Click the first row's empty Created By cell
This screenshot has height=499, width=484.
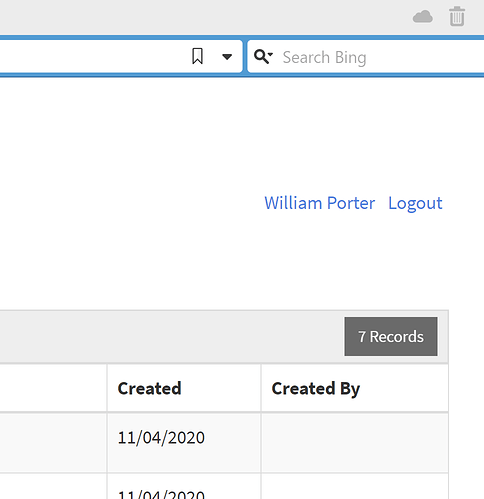(355, 443)
